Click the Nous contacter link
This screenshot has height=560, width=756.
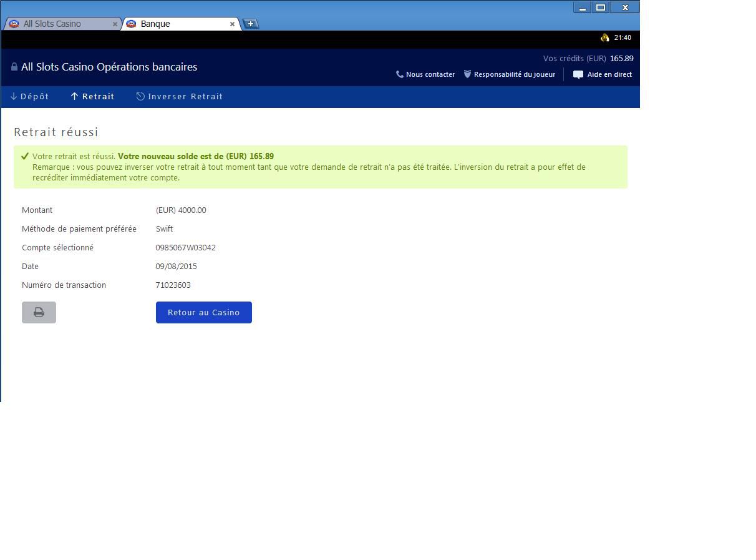click(425, 74)
